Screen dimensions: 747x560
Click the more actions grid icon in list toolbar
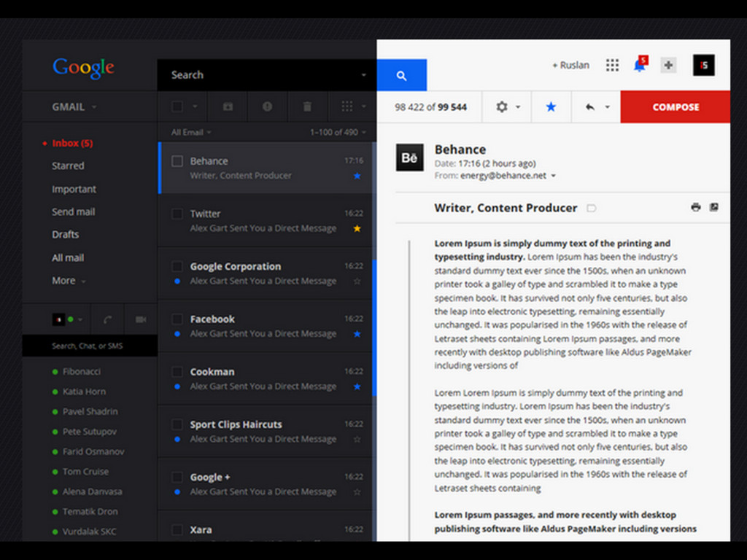(347, 106)
